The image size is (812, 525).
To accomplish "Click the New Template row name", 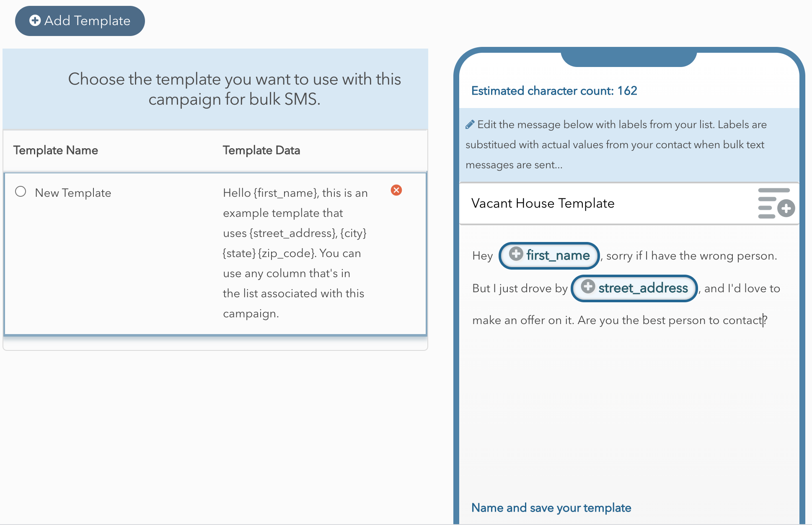I will pos(73,193).
